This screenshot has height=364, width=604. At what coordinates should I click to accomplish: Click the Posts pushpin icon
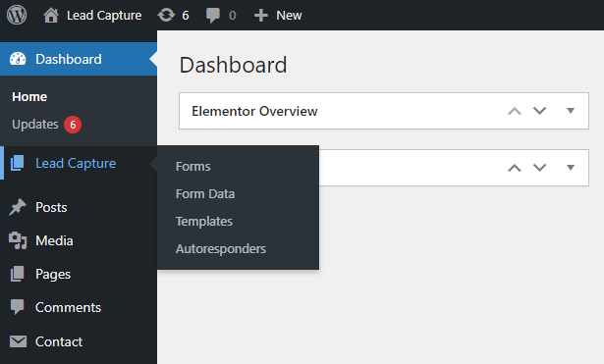(18, 207)
